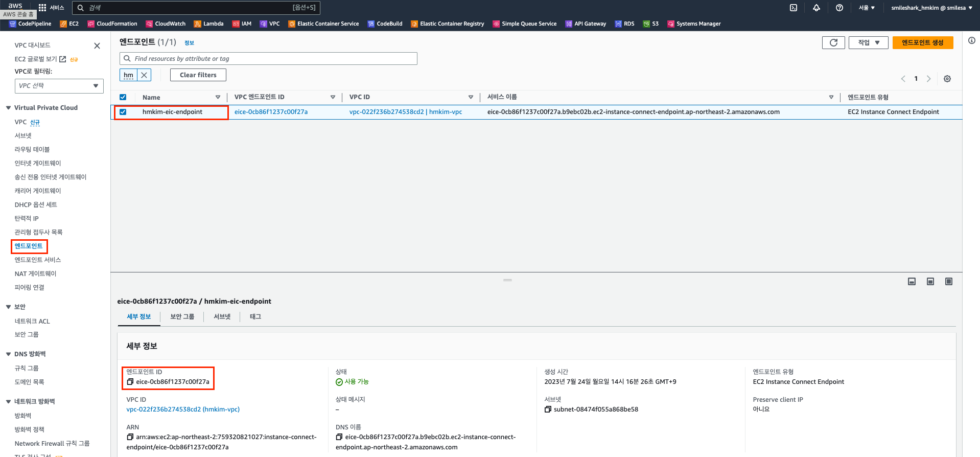Open the Simple Queue Service shortcut
Screen dimensions: 980x457
(x=525, y=24)
